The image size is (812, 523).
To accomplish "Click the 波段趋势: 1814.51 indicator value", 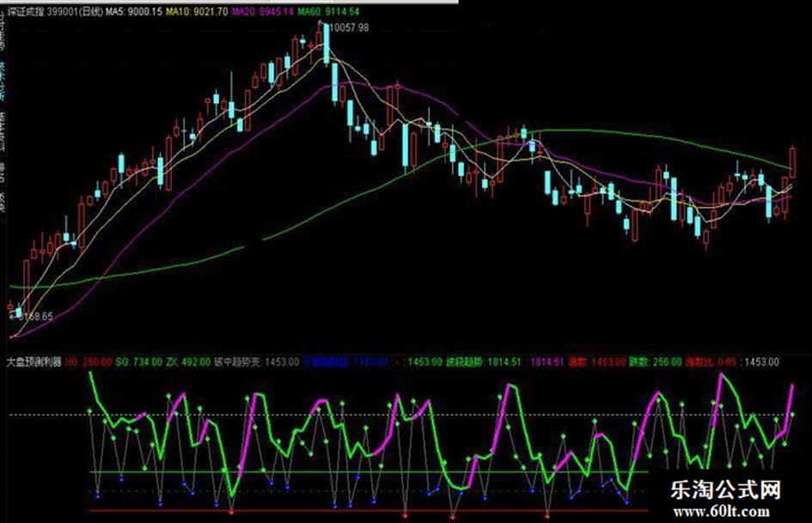I will point(484,362).
